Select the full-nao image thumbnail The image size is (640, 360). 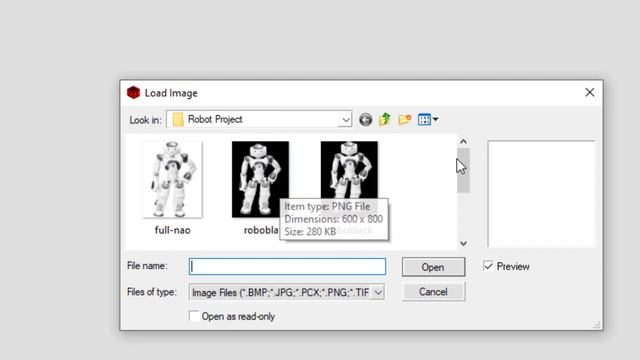pos(172,179)
